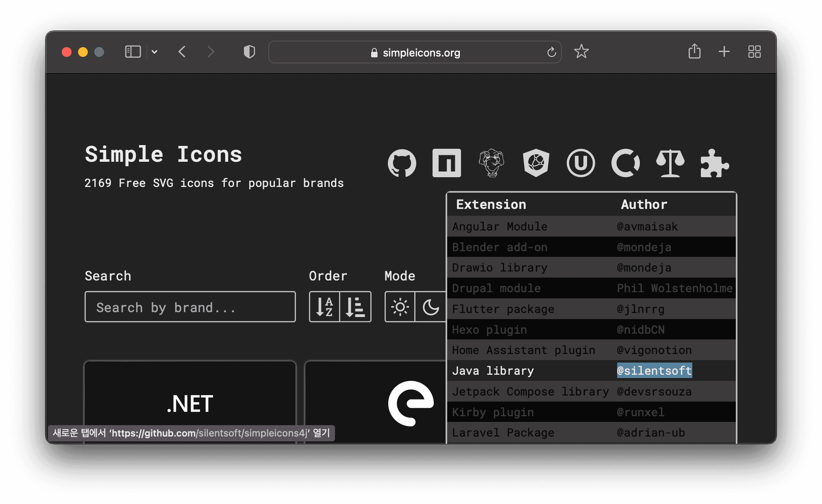Open author @adrian-ub profile link
The height and width of the screenshot is (504, 822).
651,432
